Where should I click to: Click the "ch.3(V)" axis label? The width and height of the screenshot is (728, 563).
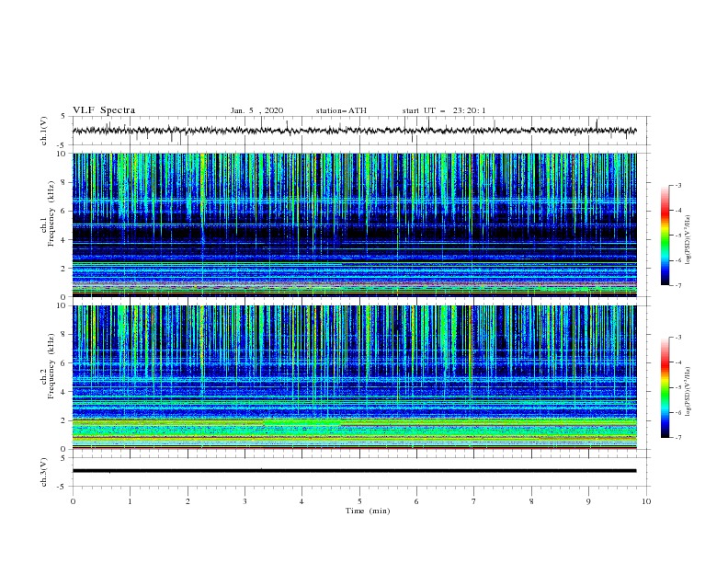[x=44, y=472]
